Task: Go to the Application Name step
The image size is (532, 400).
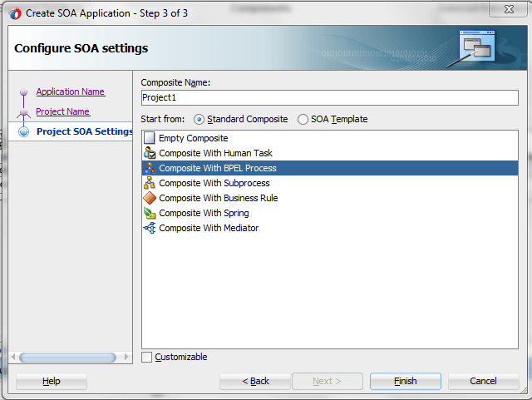Action: [71, 91]
